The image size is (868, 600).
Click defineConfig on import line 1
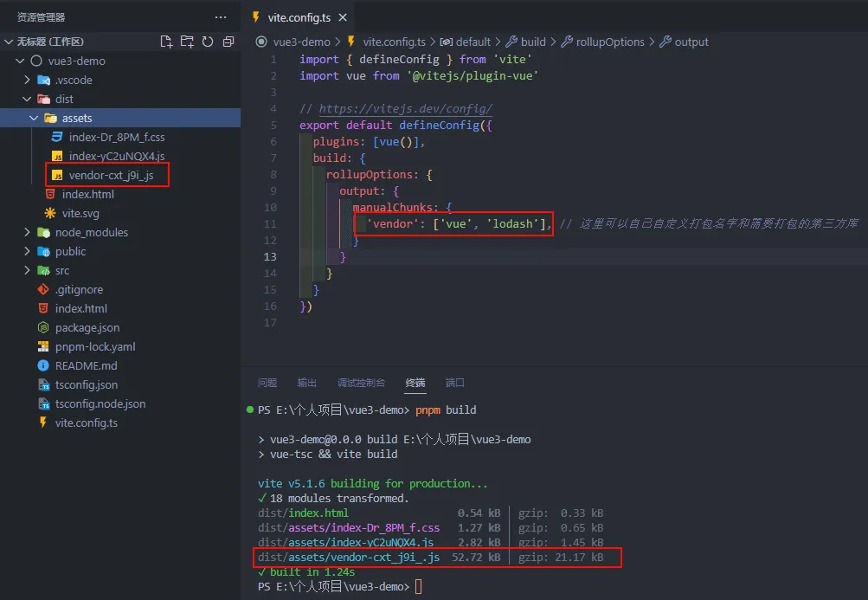click(x=399, y=59)
